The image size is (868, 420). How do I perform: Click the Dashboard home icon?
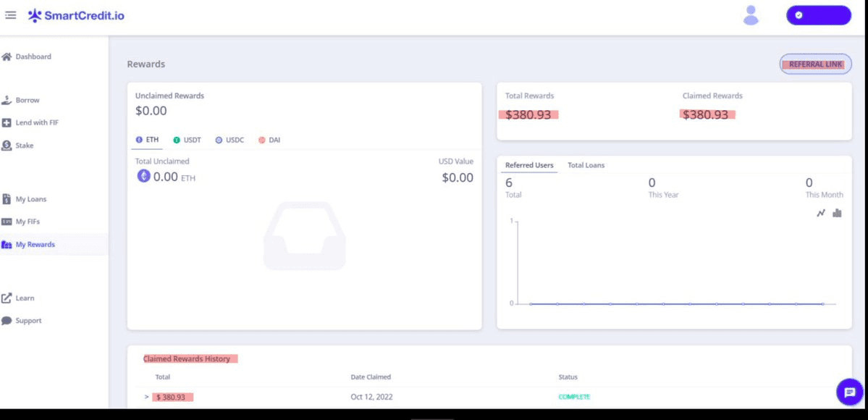(7, 56)
